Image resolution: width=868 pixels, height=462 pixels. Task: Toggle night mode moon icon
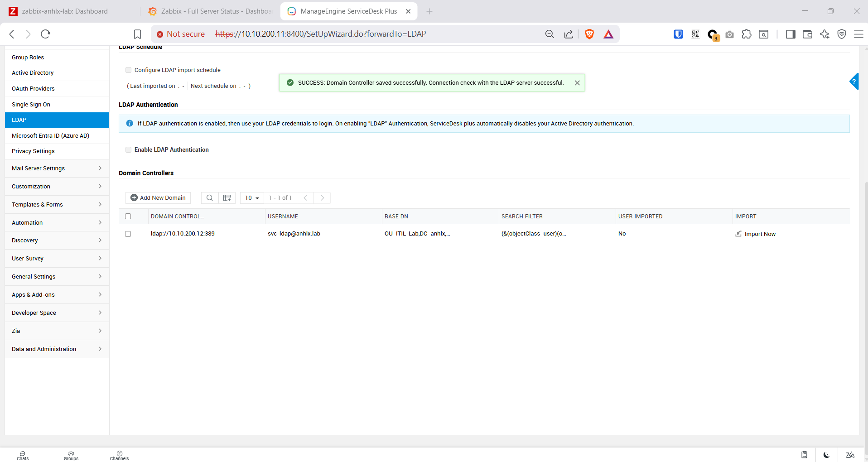[826, 455]
